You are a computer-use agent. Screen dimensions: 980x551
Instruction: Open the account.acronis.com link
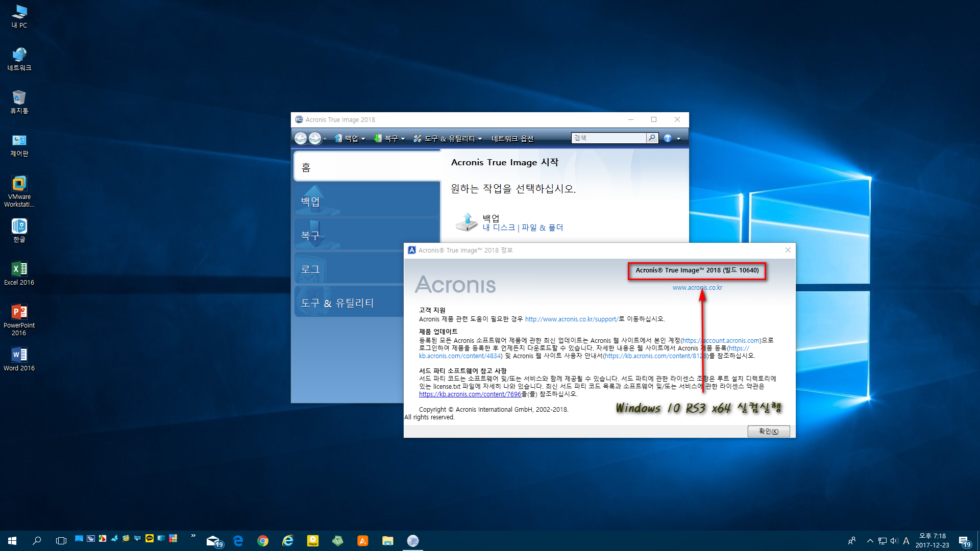click(x=721, y=341)
